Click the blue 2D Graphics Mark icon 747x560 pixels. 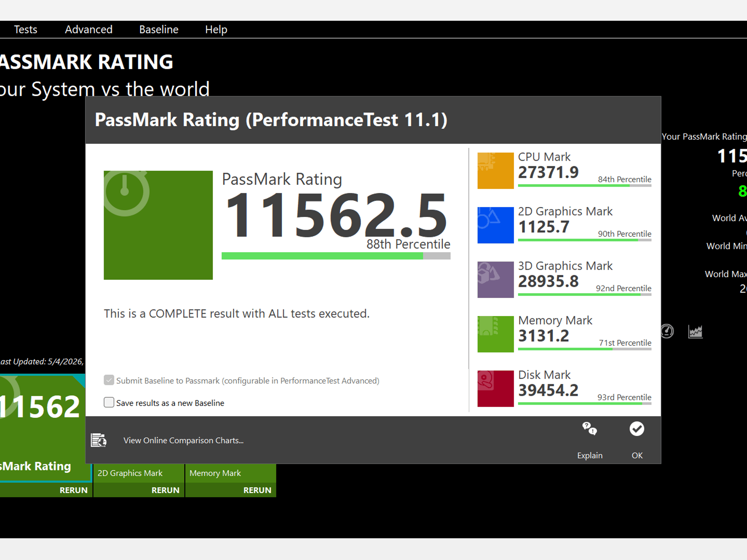click(495, 225)
